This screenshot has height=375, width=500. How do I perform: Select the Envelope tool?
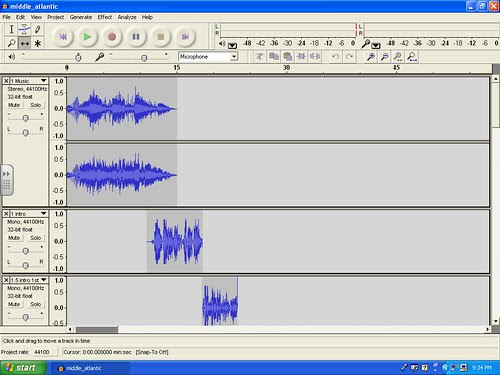coord(24,29)
